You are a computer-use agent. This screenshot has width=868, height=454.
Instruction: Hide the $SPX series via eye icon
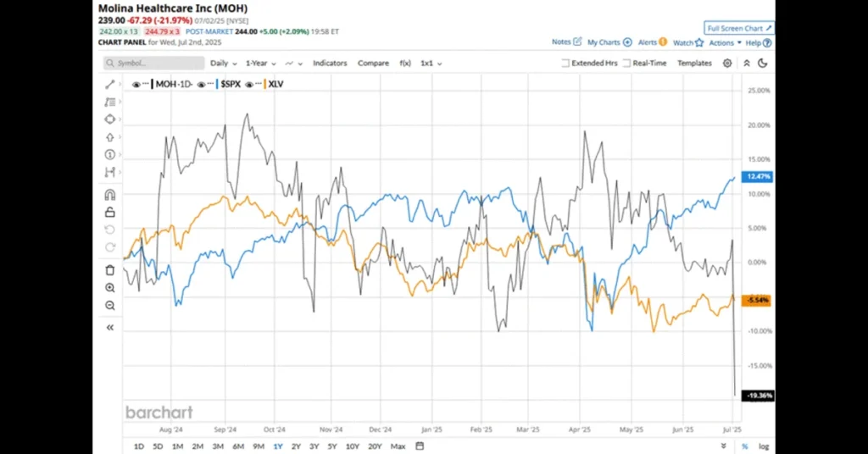pyautogui.click(x=202, y=85)
